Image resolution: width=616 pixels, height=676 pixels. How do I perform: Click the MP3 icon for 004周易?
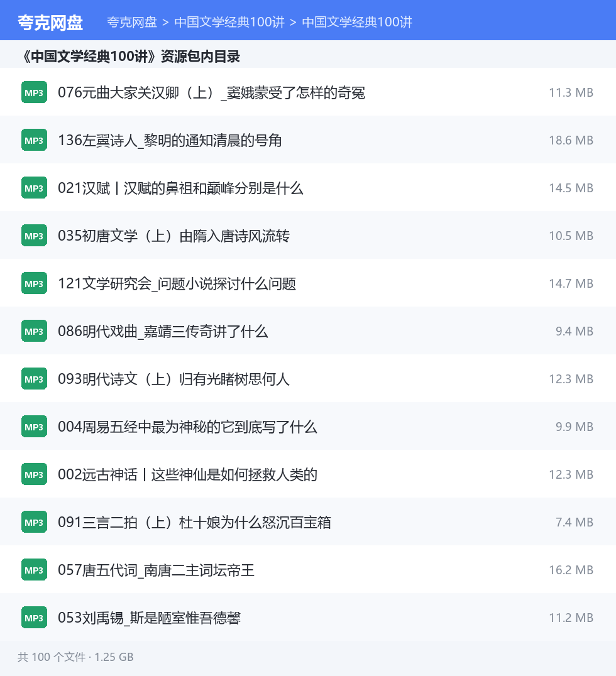tap(34, 427)
